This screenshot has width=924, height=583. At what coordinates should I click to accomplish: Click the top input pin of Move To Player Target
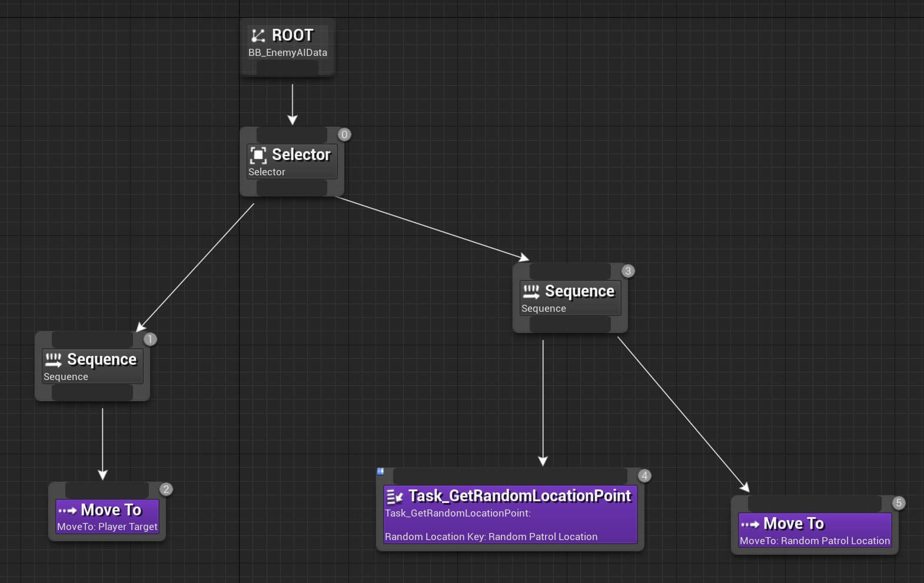tap(107, 489)
